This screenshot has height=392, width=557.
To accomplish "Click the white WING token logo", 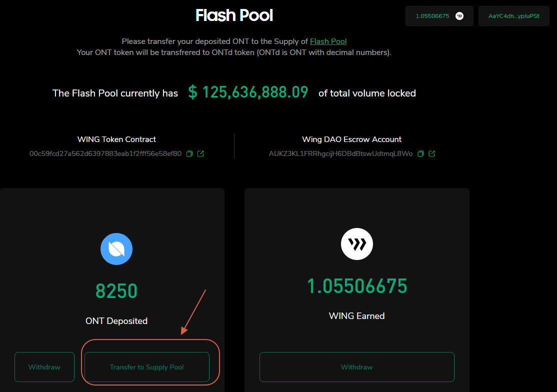I will point(357,244).
